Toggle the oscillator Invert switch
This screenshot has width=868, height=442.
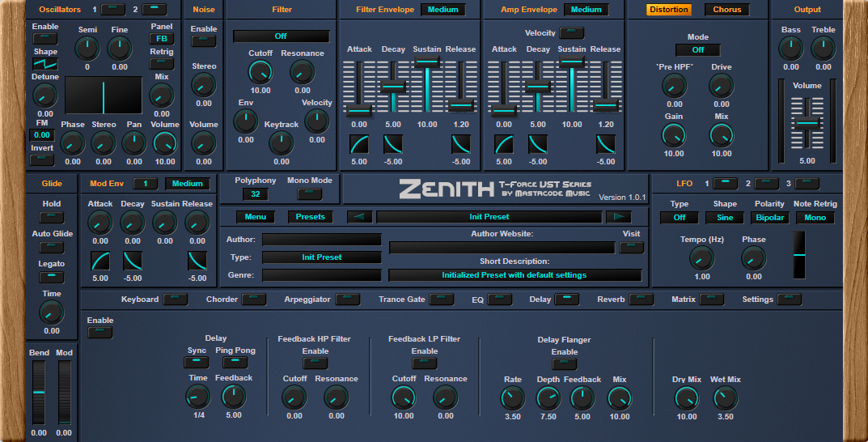42,160
